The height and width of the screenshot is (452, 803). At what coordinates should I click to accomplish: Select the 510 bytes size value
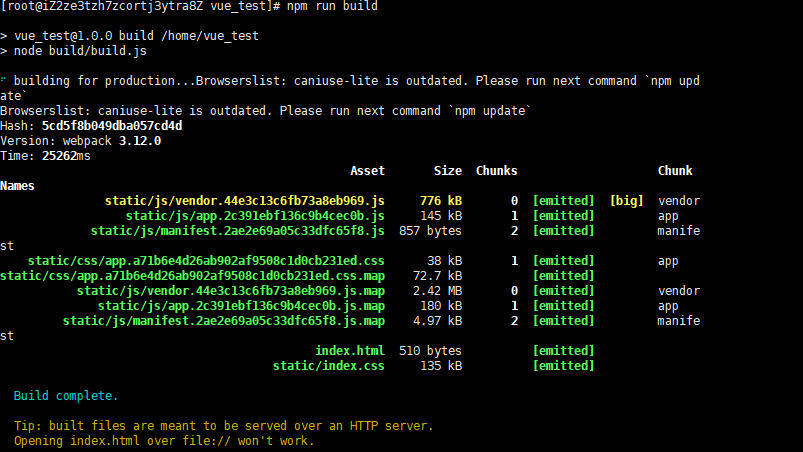click(430, 351)
